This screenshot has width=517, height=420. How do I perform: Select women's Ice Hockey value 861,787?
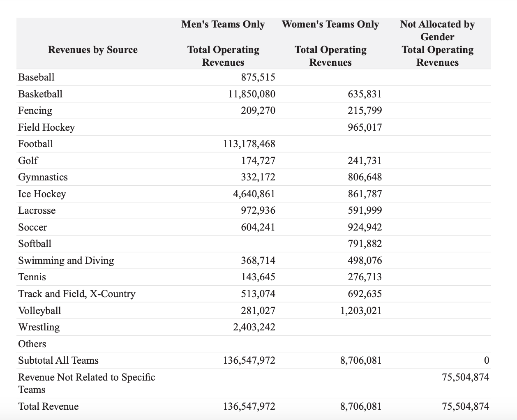click(365, 194)
